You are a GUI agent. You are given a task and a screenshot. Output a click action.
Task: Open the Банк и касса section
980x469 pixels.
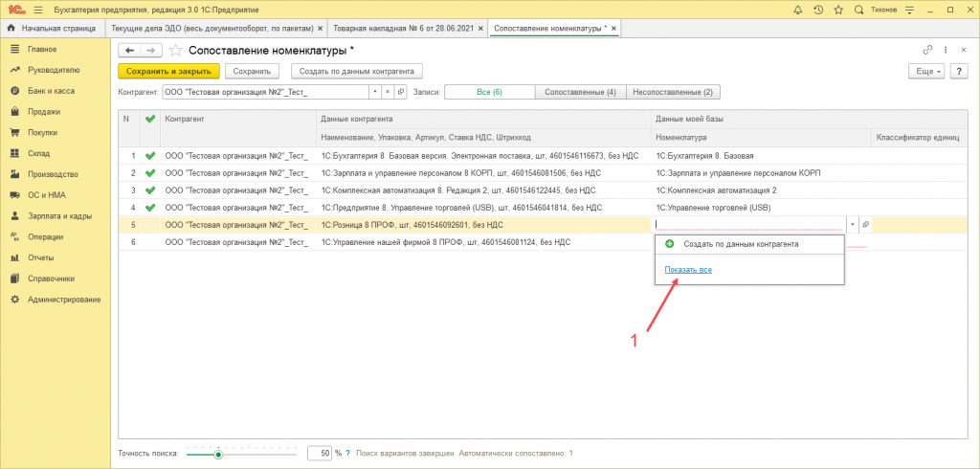click(52, 91)
